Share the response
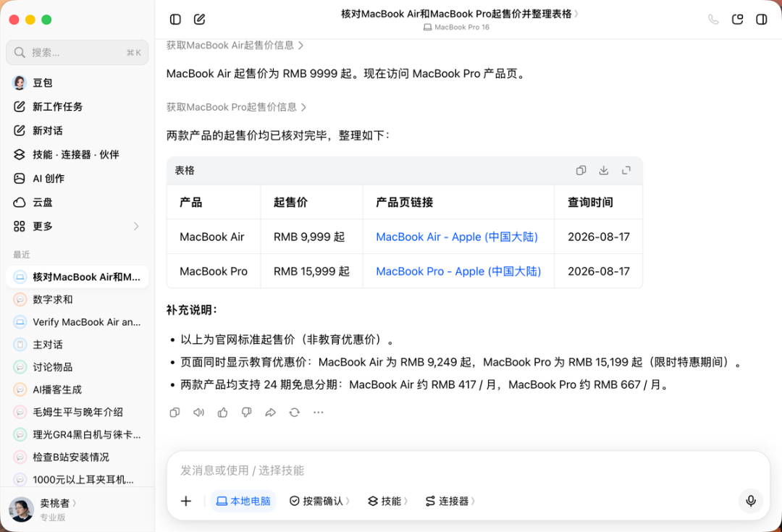The width and height of the screenshot is (782, 532). [270, 413]
